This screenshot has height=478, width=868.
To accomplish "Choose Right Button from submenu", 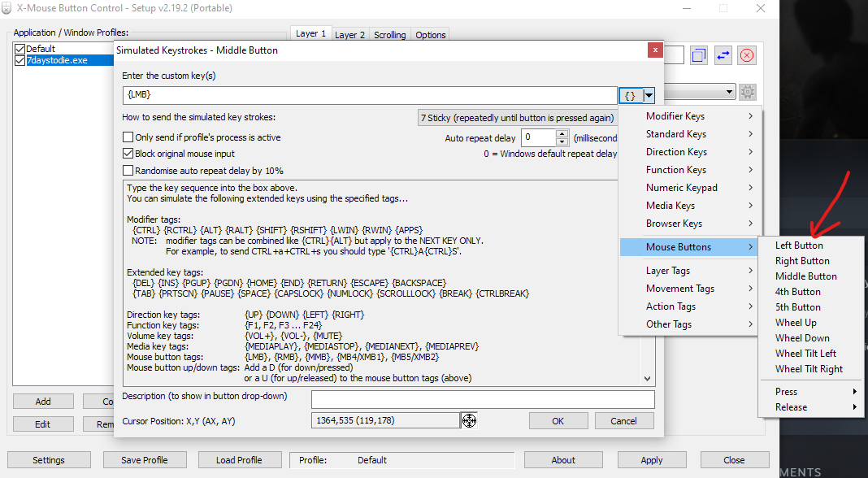I will coord(811,261).
